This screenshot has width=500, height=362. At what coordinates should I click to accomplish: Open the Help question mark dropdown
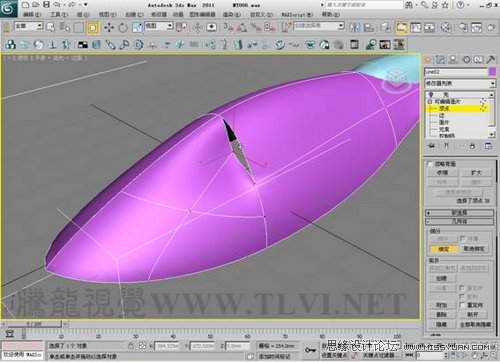pyautogui.click(x=462, y=5)
